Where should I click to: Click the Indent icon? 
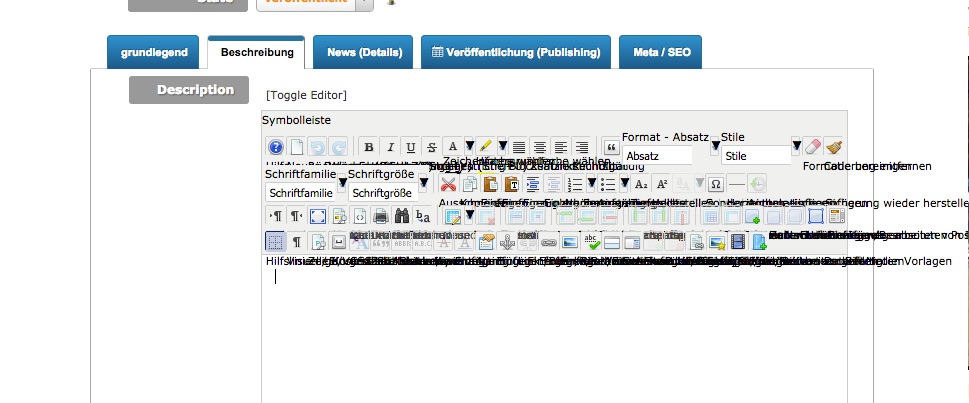pos(533,184)
